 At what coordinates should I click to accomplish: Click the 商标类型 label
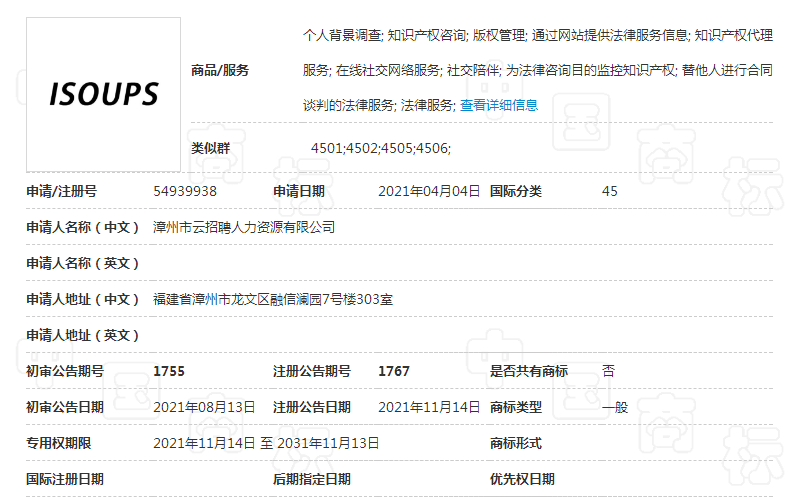(x=516, y=407)
